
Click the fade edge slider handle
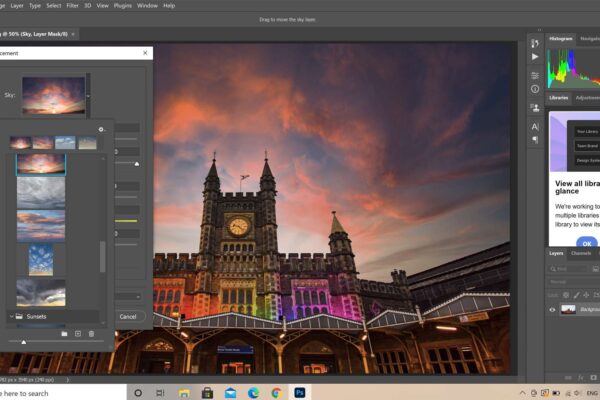137,163
